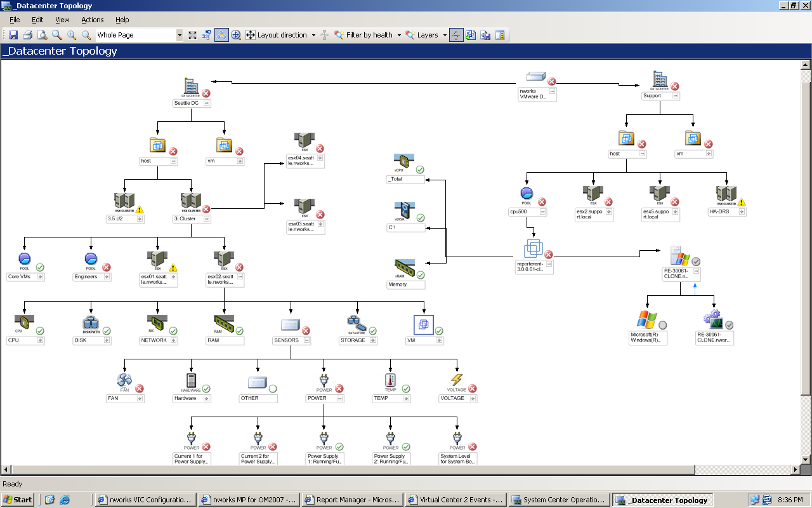Open the Help menu
Viewport: 812px width, 508px height.
(x=122, y=20)
